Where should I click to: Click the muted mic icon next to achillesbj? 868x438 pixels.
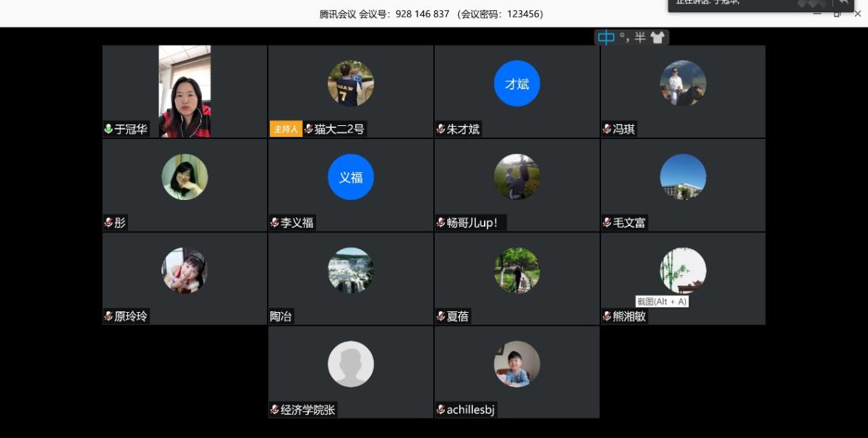click(441, 410)
